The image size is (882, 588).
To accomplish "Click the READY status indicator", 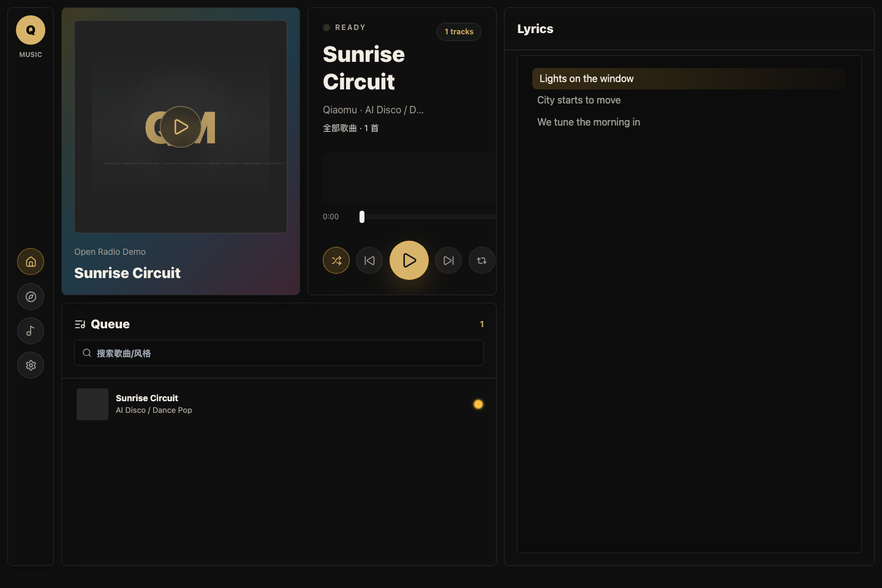I will click(x=344, y=28).
